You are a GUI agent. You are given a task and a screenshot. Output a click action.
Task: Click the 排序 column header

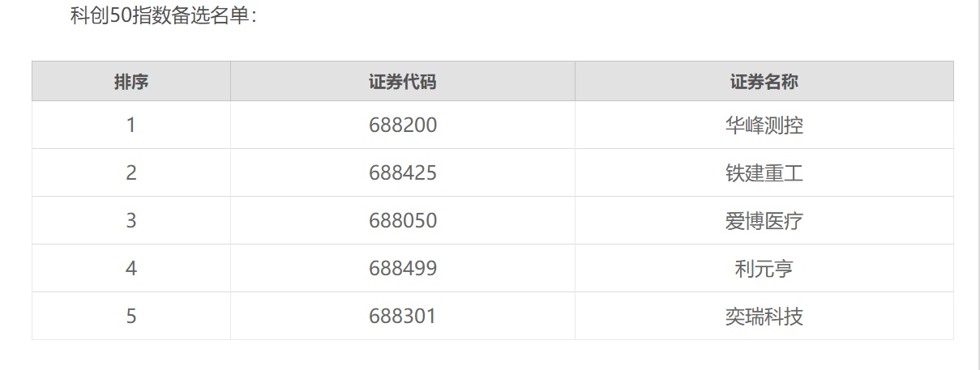tap(131, 82)
